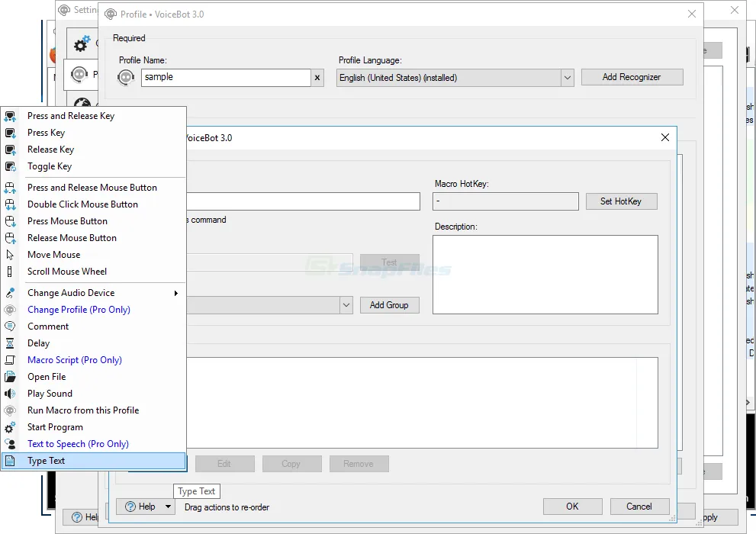Click the Press Key keyboard icon

(x=10, y=133)
